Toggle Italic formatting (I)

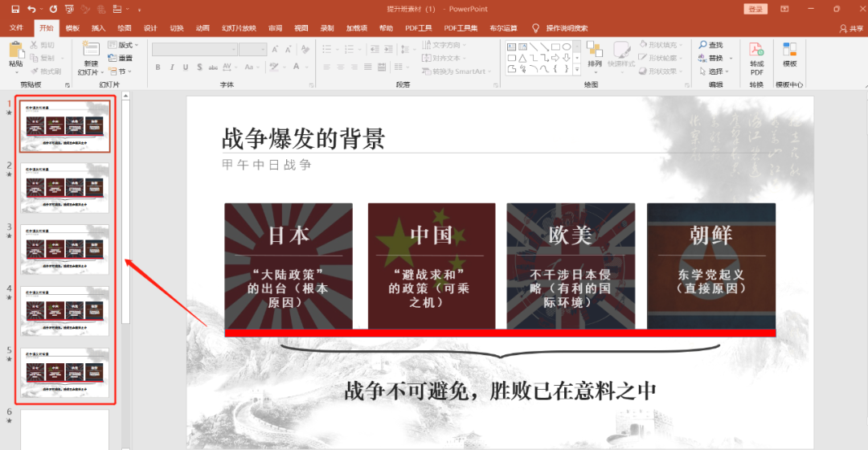172,67
